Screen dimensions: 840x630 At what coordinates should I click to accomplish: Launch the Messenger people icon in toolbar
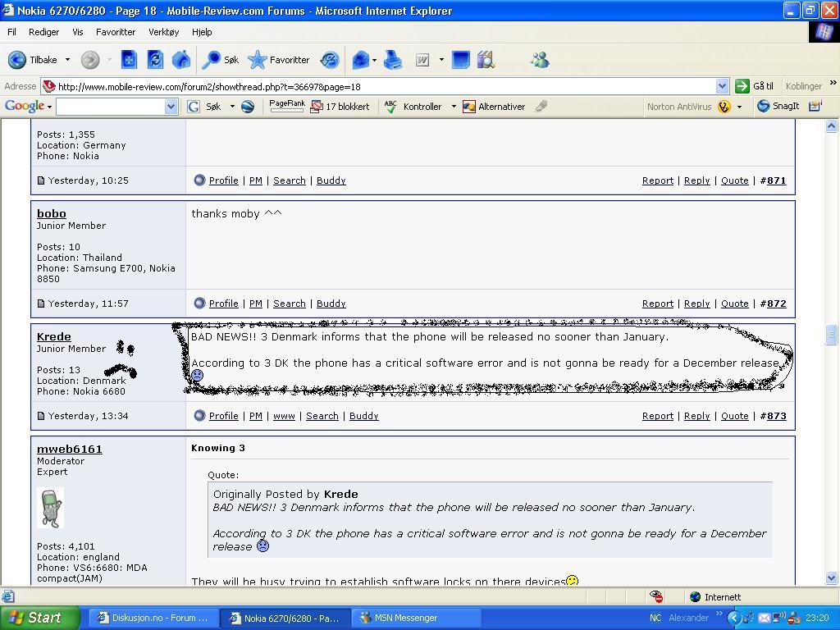point(540,60)
